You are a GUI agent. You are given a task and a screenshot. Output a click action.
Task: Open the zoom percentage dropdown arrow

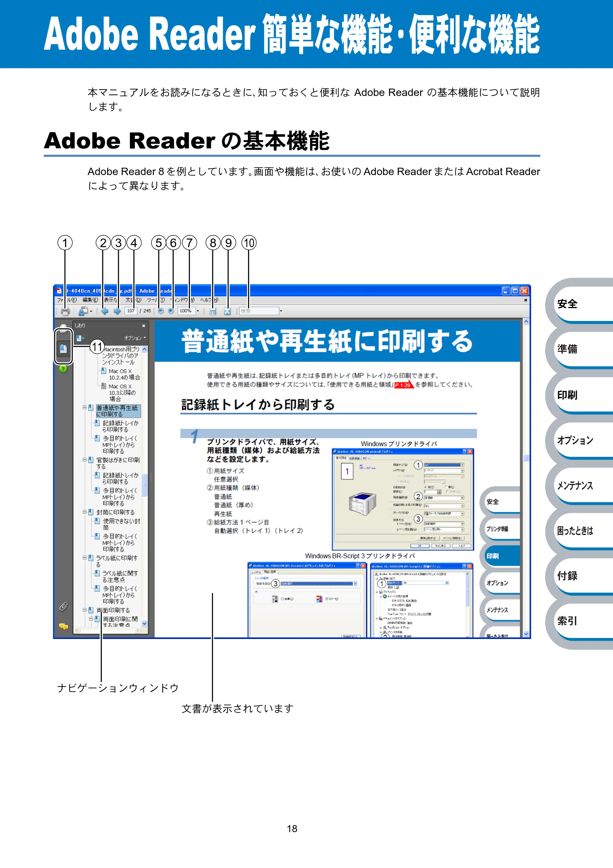[x=198, y=311]
